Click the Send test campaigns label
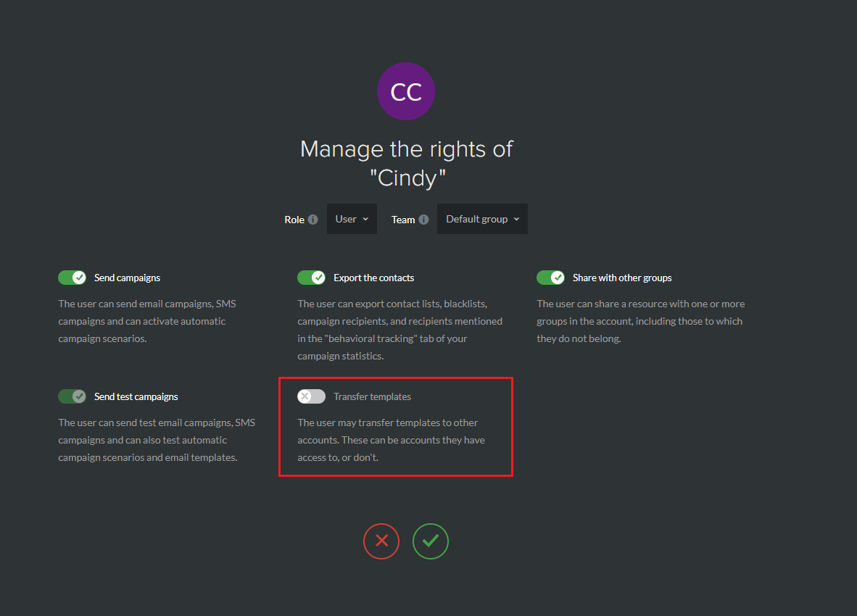857x616 pixels. (x=136, y=396)
